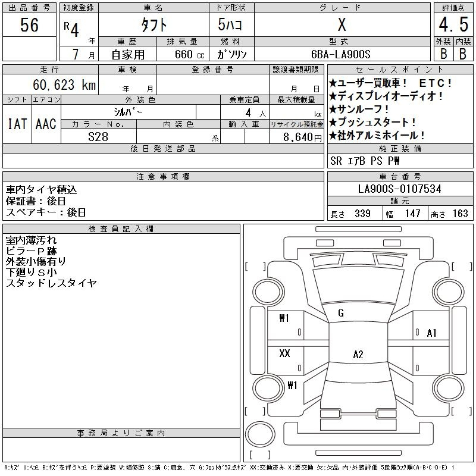Click the displacement 660 cc
The width and height of the screenshot is (476, 476).
click(x=189, y=54)
